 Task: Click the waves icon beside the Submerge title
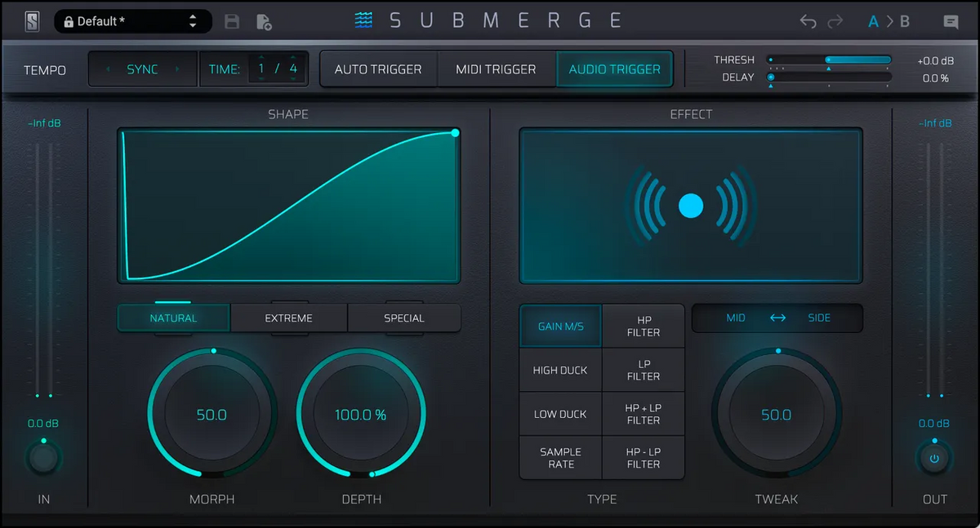pos(364,20)
